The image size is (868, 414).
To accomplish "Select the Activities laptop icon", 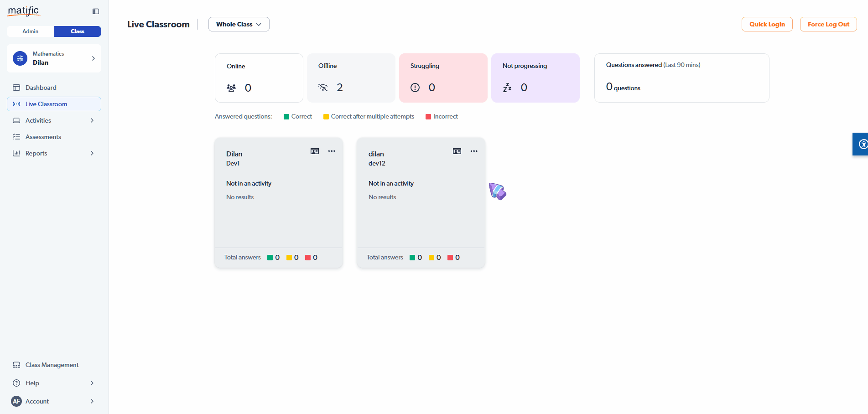I will click(x=17, y=120).
